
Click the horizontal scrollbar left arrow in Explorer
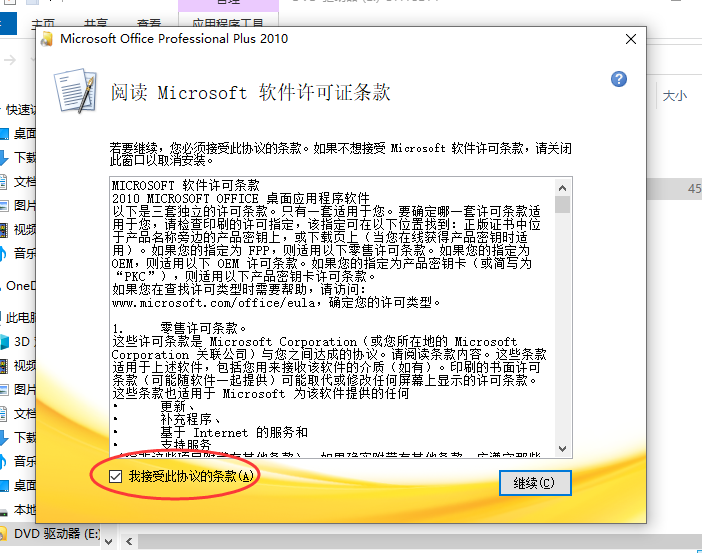point(129,541)
